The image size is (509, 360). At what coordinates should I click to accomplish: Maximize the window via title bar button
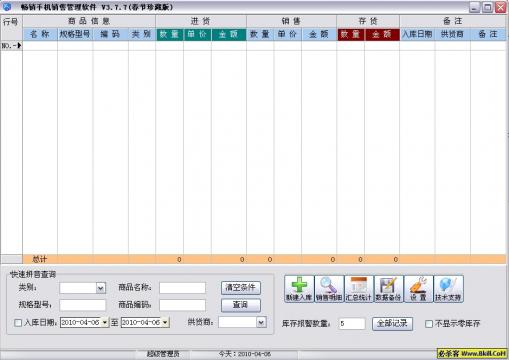click(x=487, y=7)
